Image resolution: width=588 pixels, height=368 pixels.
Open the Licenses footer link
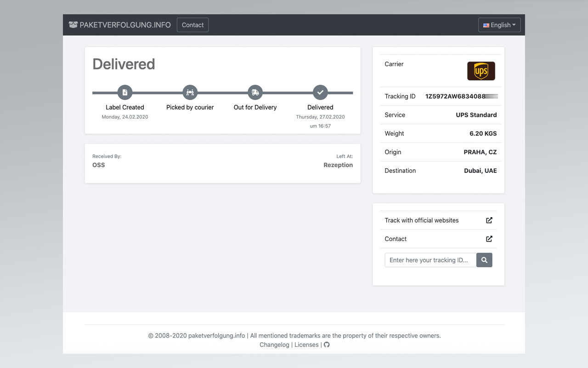306,345
